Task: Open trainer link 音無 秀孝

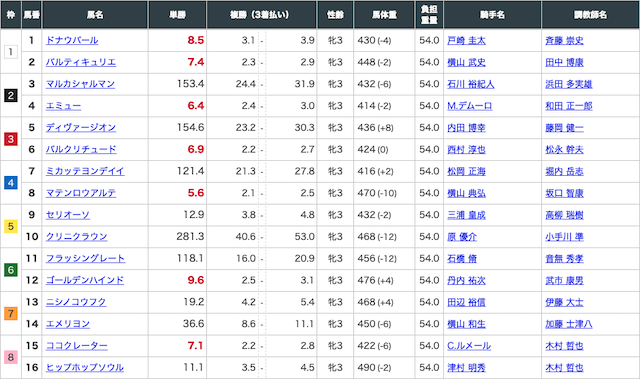Action: pos(564,259)
